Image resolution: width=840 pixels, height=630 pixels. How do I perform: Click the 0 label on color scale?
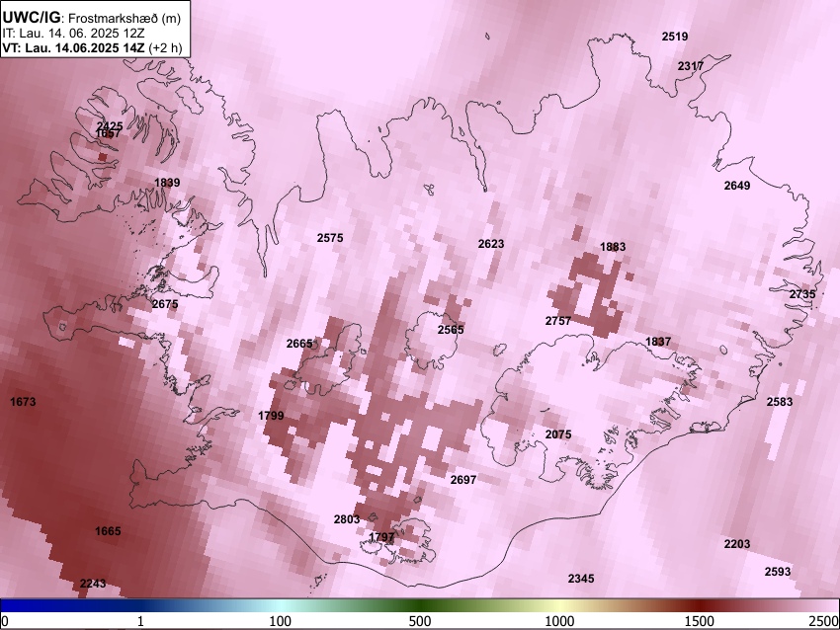point(5,621)
